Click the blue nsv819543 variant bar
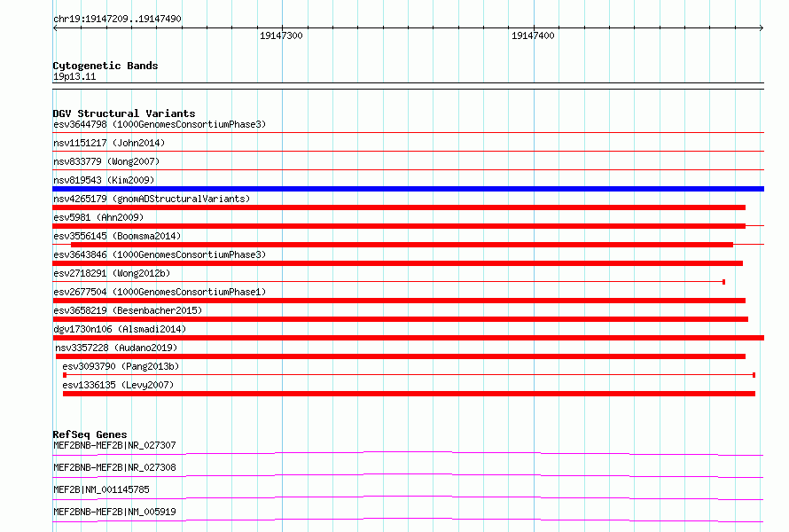Viewport: 789px width, 532px height. pyautogui.click(x=408, y=189)
